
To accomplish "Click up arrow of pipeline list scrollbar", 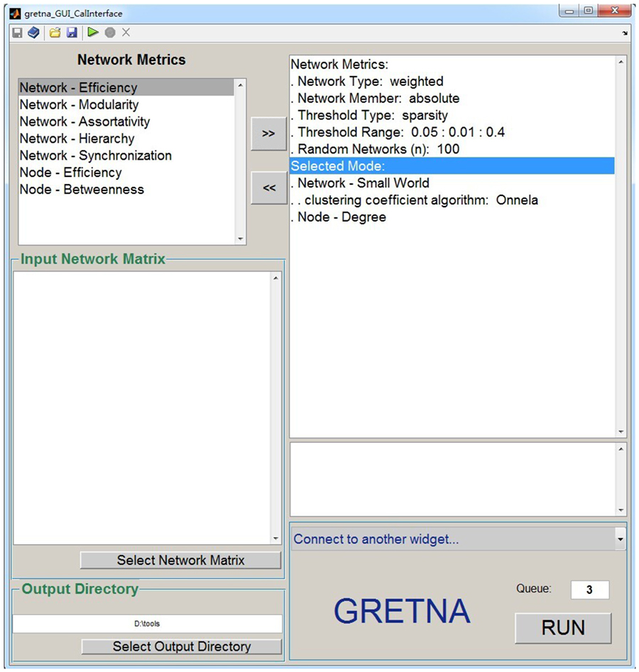I will pyautogui.click(x=621, y=62).
